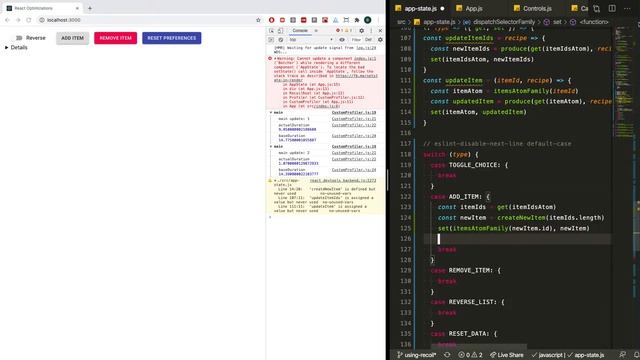Toggle the console sidebar

tap(271, 40)
